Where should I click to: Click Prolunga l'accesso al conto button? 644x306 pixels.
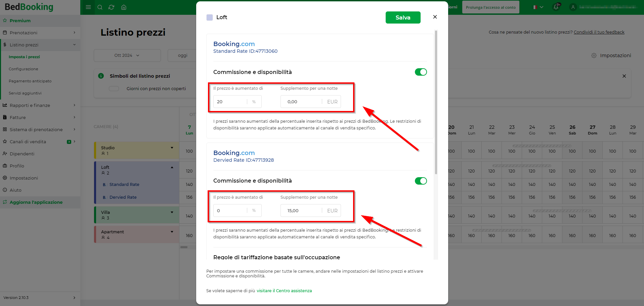click(490, 7)
